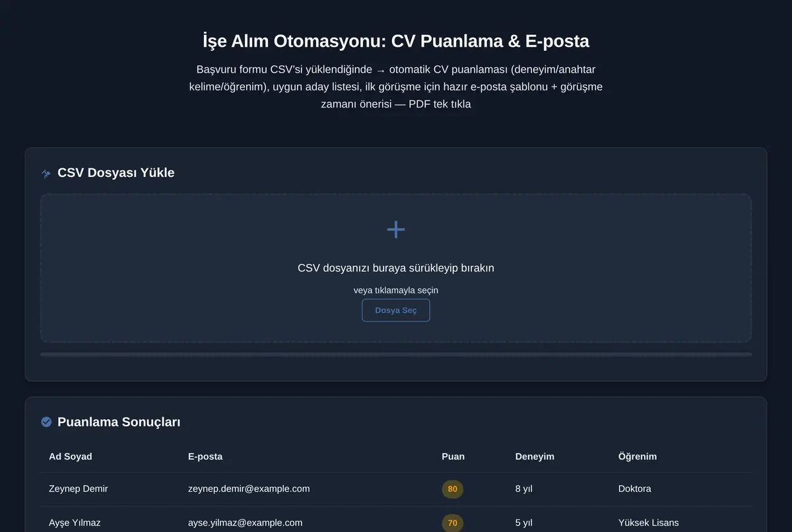Click the score badge 80

453,489
